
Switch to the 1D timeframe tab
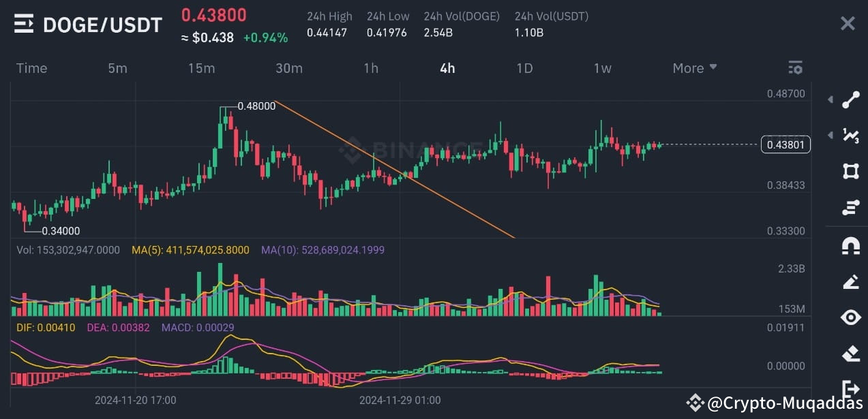point(524,67)
